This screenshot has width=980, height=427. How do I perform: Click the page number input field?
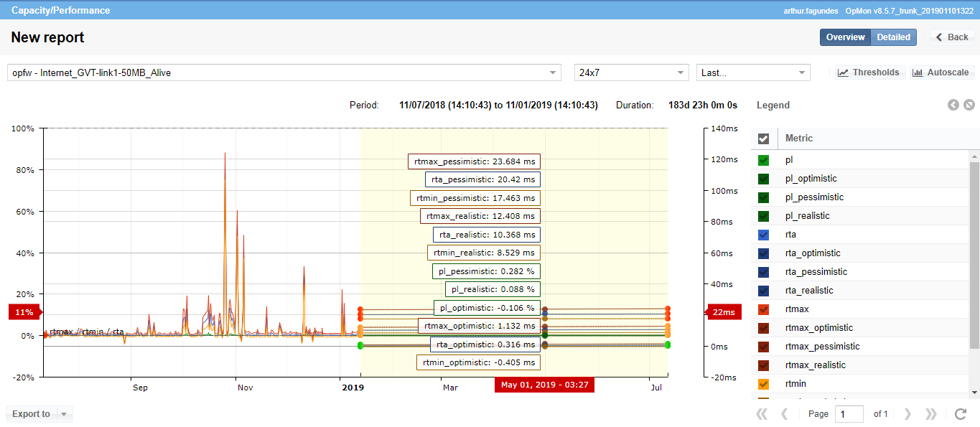(x=850, y=414)
